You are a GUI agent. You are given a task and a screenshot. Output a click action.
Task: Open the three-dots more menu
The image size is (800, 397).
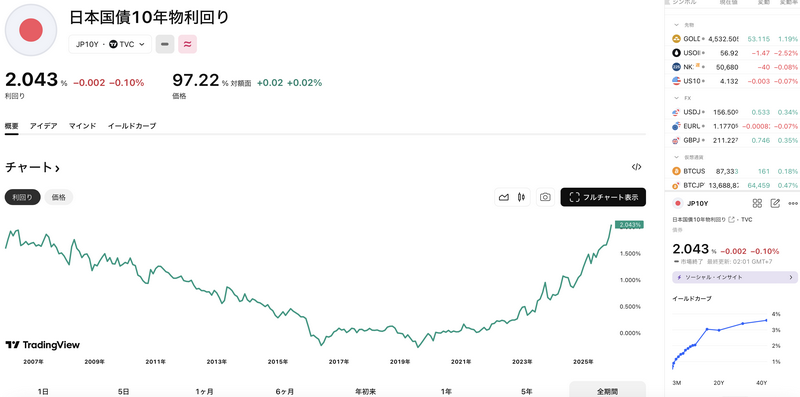(x=793, y=203)
